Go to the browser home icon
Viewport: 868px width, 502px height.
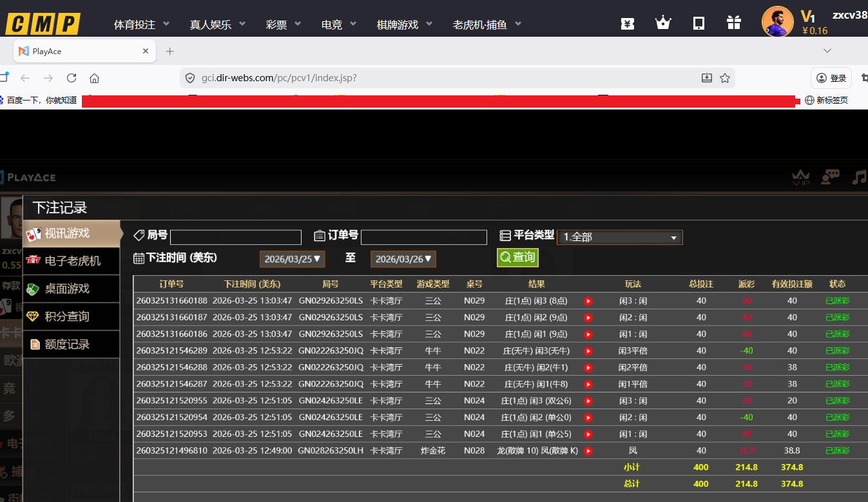click(x=95, y=78)
